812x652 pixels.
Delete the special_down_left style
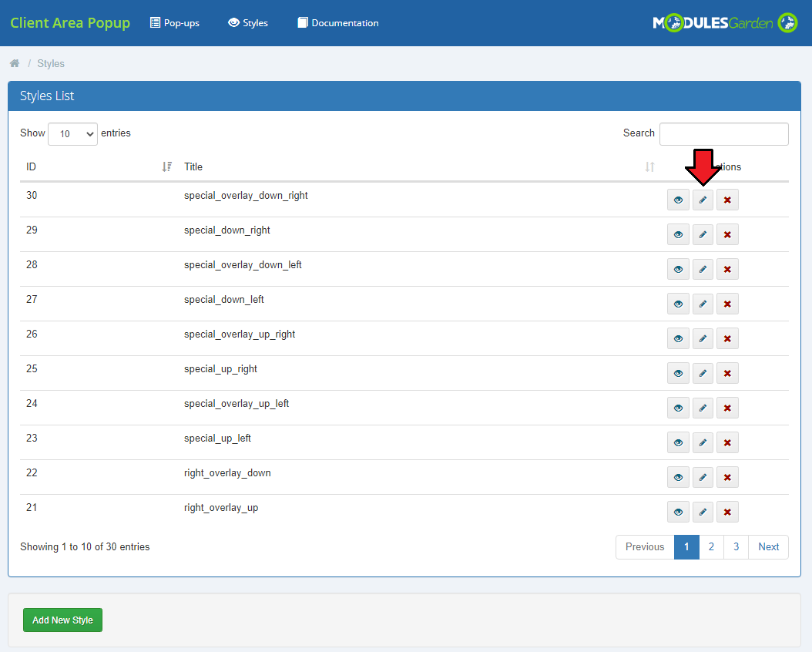[727, 304]
